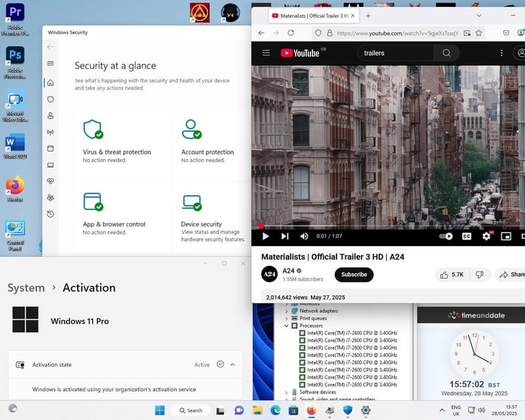Like the video with 5.7K likes

pos(452,274)
